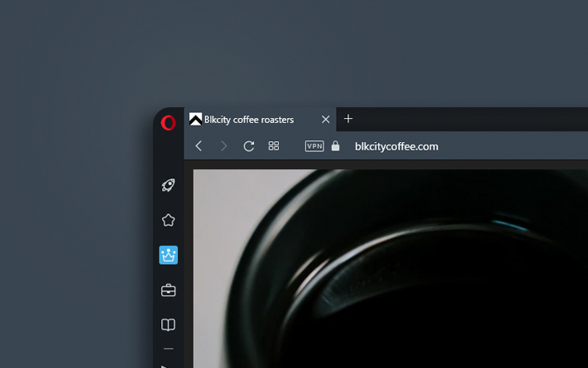This screenshot has width=588, height=368.
Task: Toggle the VPN badge
Action: click(x=314, y=146)
